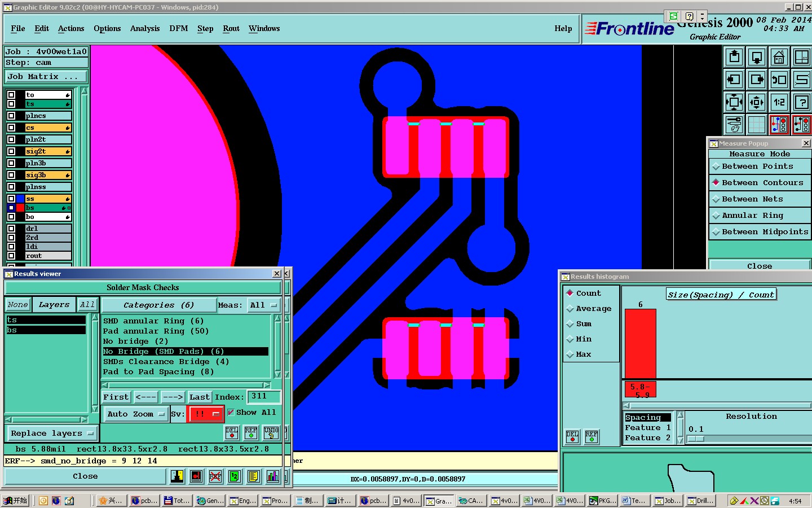812x508 pixels.
Task: Click the pan down view icon
Action: tap(757, 57)
